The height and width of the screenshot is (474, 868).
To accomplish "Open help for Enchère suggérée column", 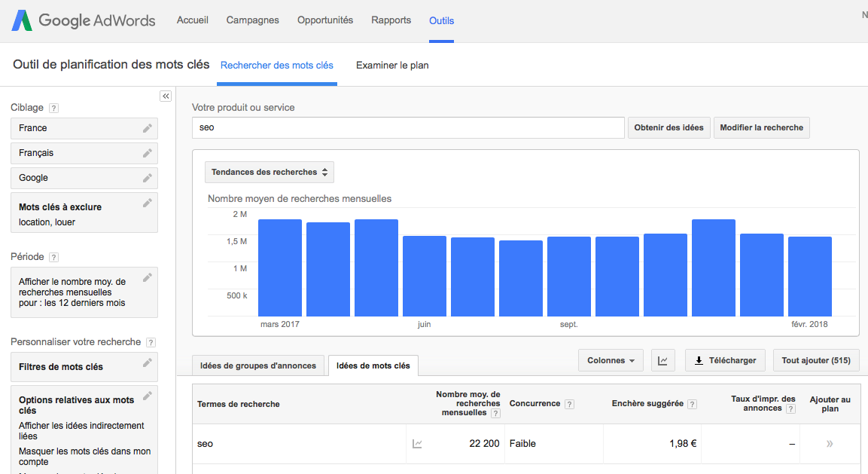I will click(692, 404).
